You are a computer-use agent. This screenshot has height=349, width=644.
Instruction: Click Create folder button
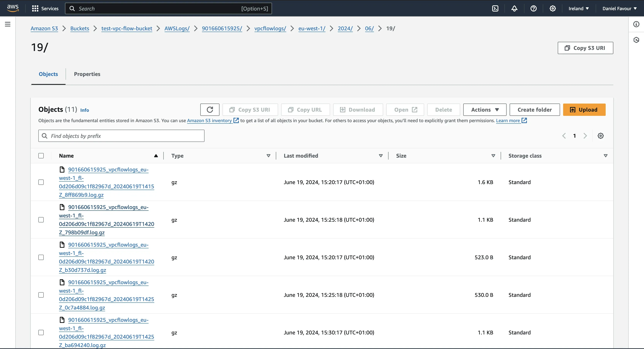coord(535,109)
